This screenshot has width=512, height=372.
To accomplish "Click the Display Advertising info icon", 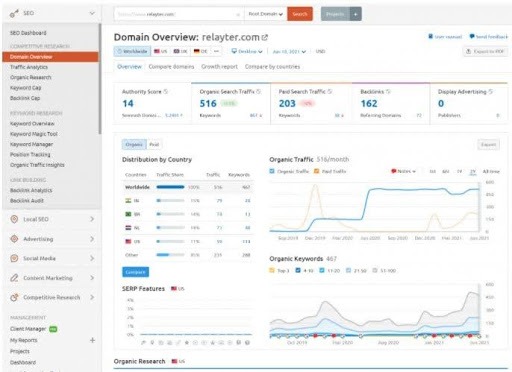I will (490, 91).
